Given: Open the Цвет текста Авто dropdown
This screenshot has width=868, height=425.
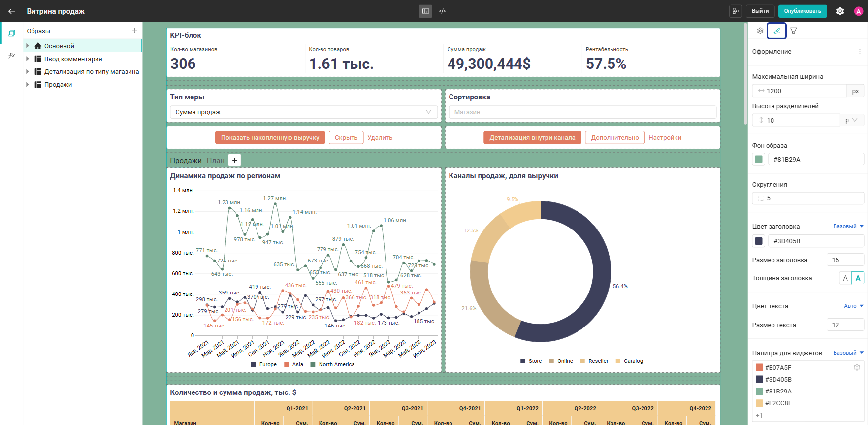Looking at the screenshot, I should point(854,306).
